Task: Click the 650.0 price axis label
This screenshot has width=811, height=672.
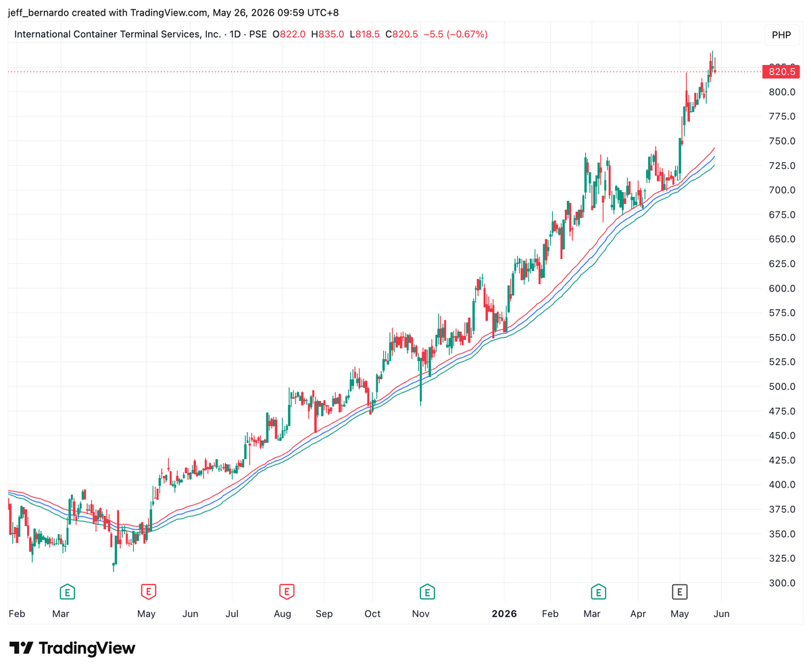Action: tap(781, 239)
